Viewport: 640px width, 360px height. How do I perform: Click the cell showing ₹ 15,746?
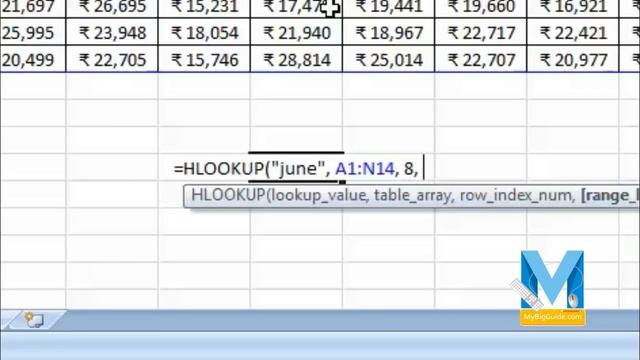click(x=204, y=59)
